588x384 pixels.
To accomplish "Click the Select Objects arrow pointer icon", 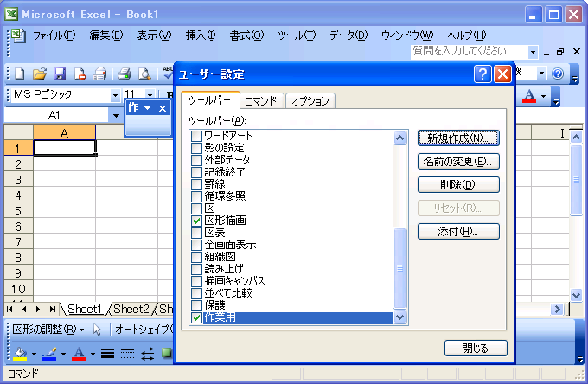I will (x=97, y=330).
